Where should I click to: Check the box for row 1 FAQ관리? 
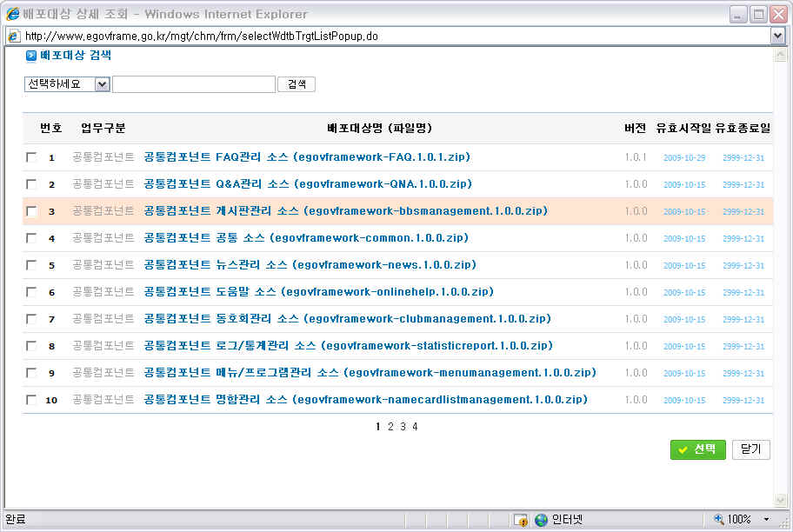[31, 157]
